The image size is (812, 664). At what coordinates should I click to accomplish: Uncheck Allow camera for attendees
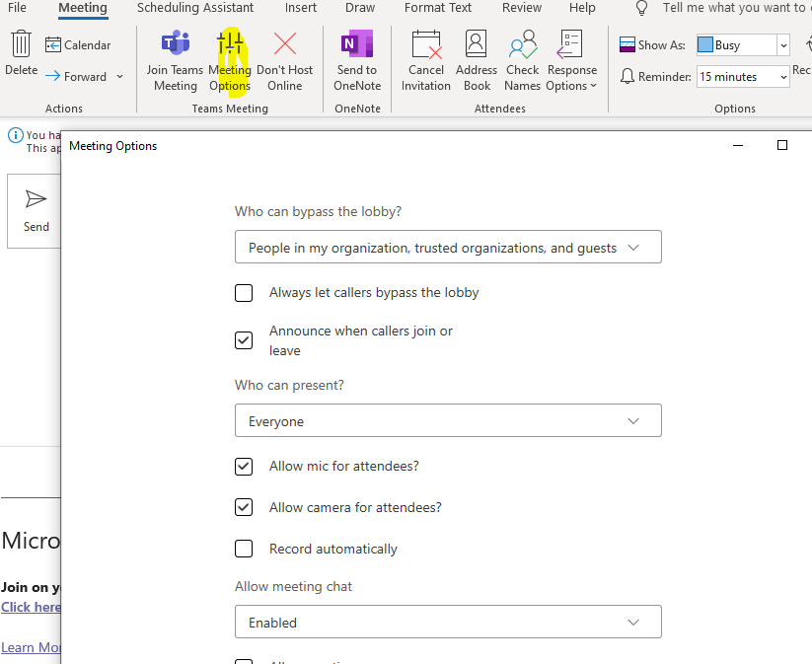click(244, 507)
